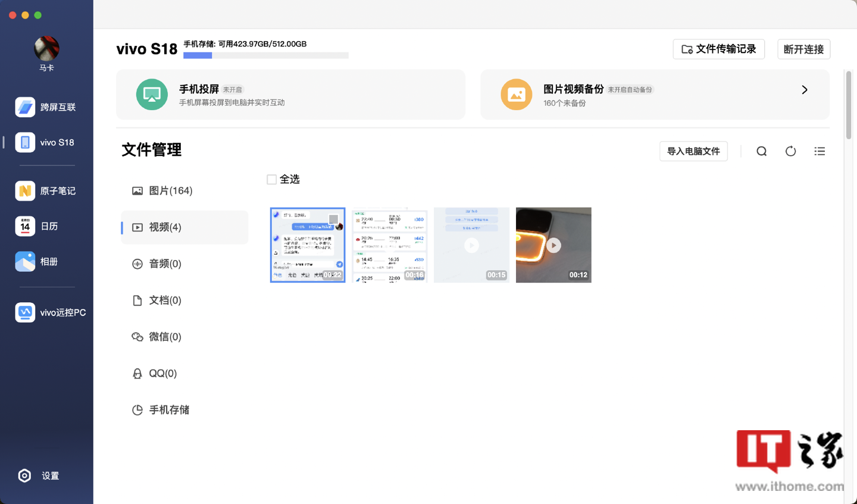Image resolution: width=857 pixels, height=504 pixels.
Task: Select the 微信(0) category label
Action: pyautogui.click(x=165, y=337)
